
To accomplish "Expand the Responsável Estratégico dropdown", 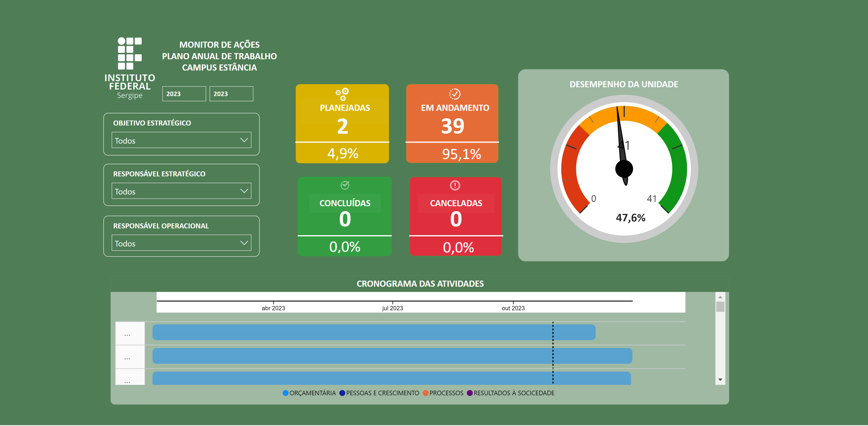I will coord(181,191).
